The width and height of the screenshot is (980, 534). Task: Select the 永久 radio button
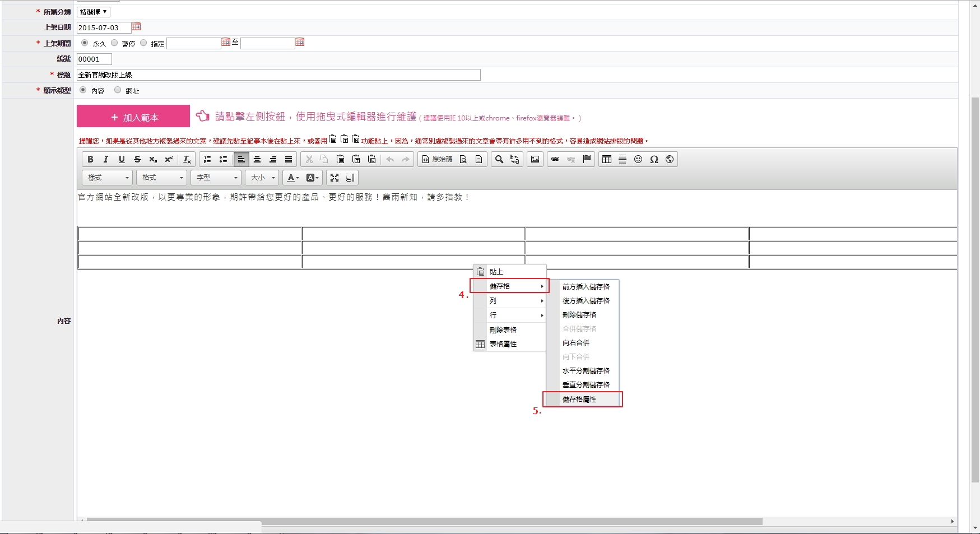(x=85, y=43)
